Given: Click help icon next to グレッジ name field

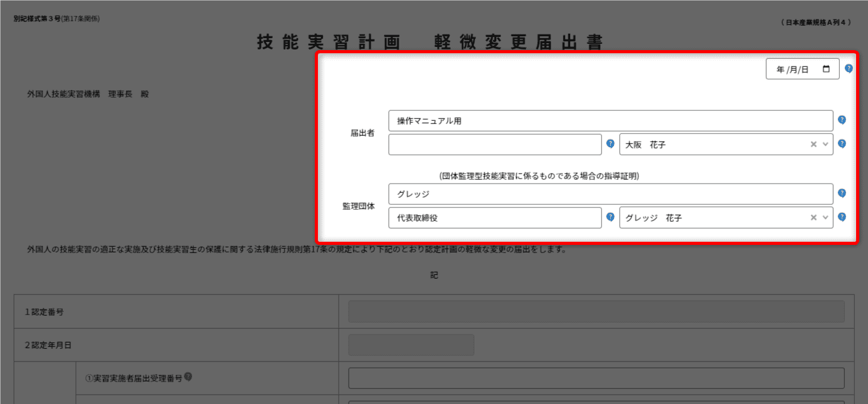Looking at the screenshot, I should (842, 194).
